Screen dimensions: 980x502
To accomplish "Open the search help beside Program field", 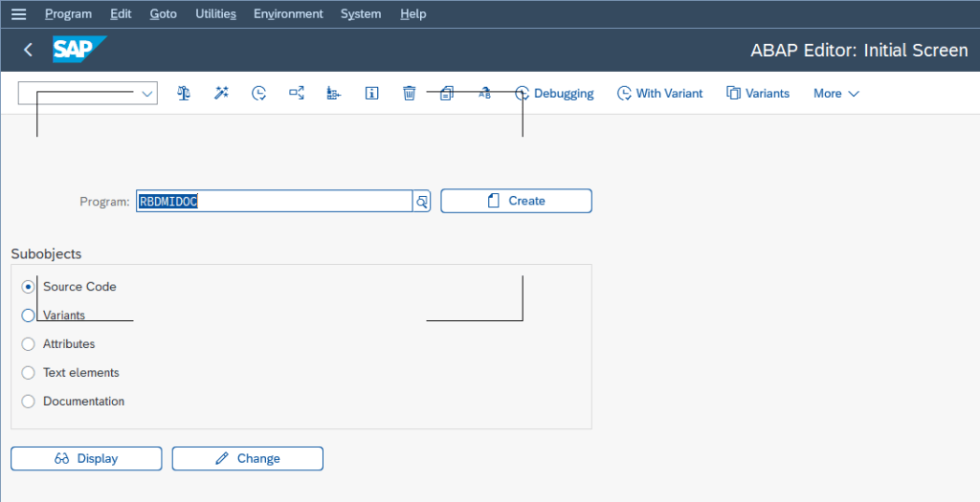I will (x=421, y=201).
